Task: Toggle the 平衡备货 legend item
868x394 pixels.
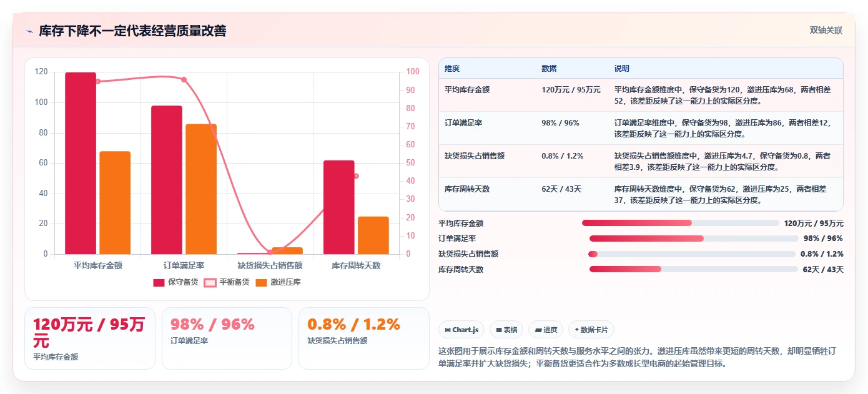Action: pyautogui.click(x=227, y=282)
